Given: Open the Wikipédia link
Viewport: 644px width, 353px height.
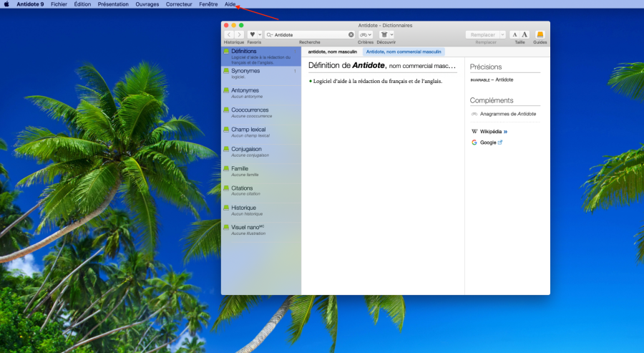Looking at the screenshot, I should coord(491,132).
